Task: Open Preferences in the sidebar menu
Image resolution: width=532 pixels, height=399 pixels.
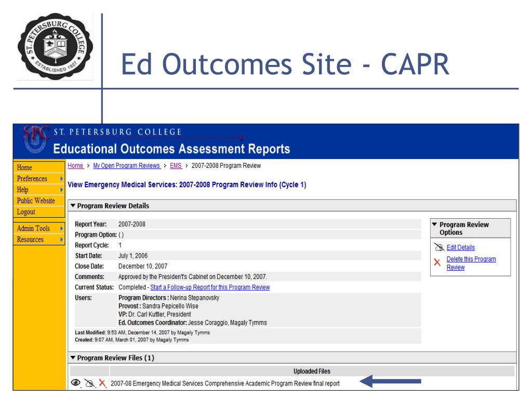Action: [32, 179]
